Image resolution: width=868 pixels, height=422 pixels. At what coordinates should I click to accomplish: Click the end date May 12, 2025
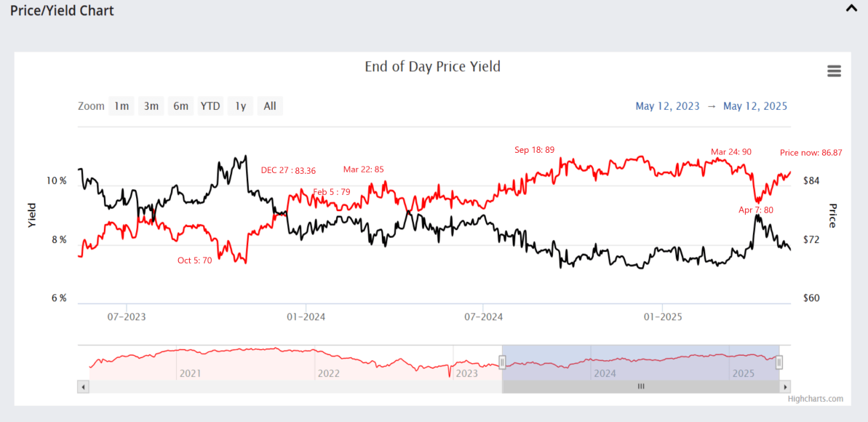point(755,105)
